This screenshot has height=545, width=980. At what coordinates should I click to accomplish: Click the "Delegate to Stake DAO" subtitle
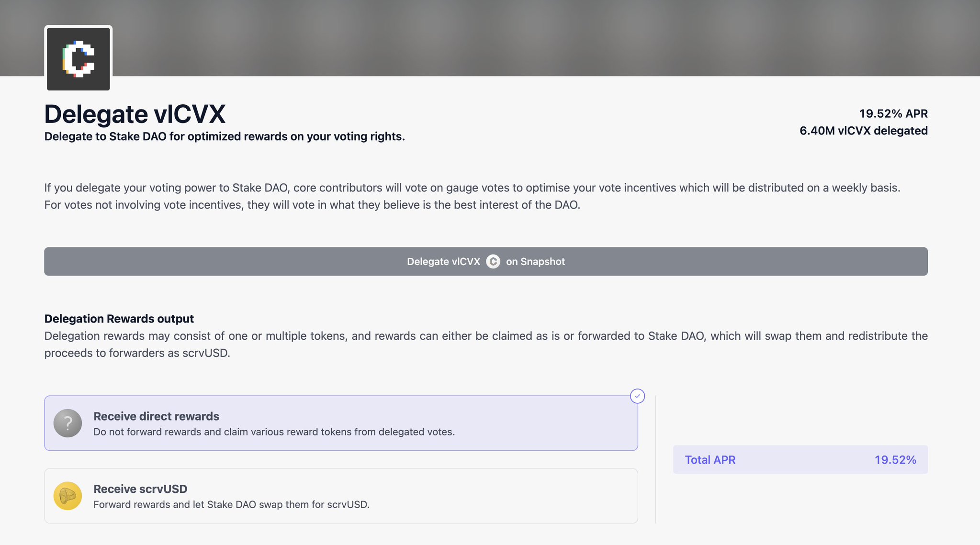pos(225,136)
